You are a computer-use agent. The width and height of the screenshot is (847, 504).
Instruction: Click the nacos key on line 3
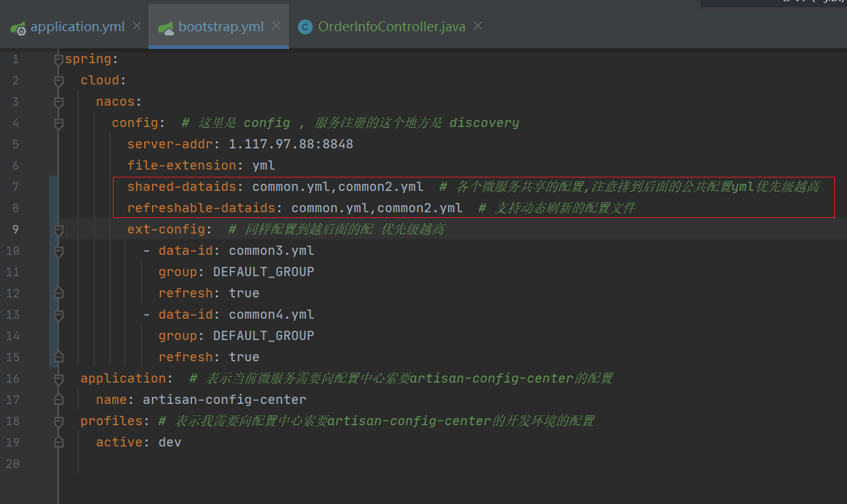[115, 102]
